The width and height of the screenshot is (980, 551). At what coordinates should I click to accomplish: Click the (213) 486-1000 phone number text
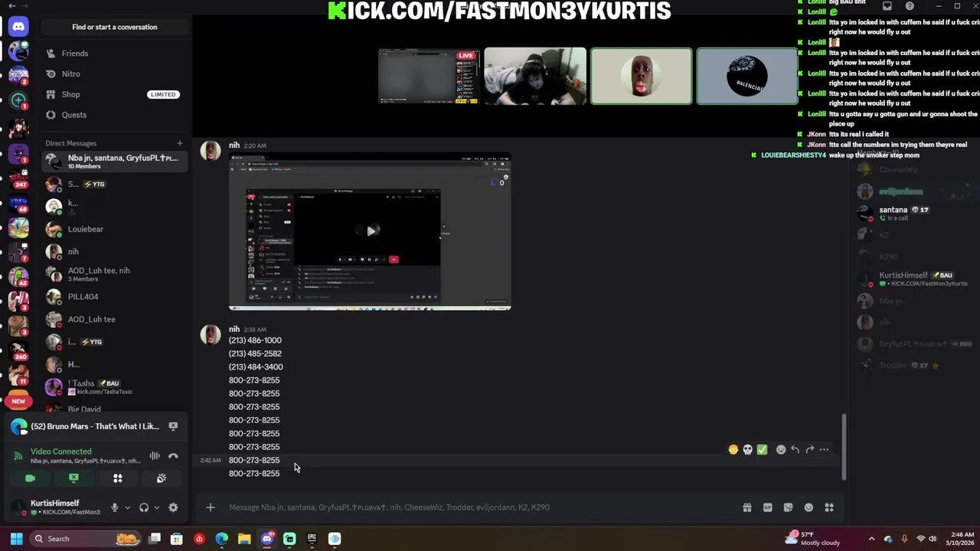pos(255,341)
